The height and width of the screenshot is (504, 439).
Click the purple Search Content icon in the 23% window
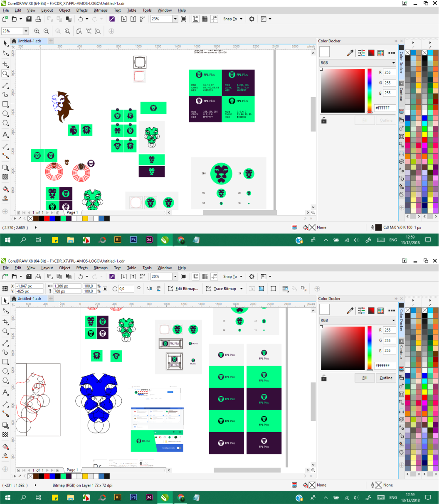point(112,19)
